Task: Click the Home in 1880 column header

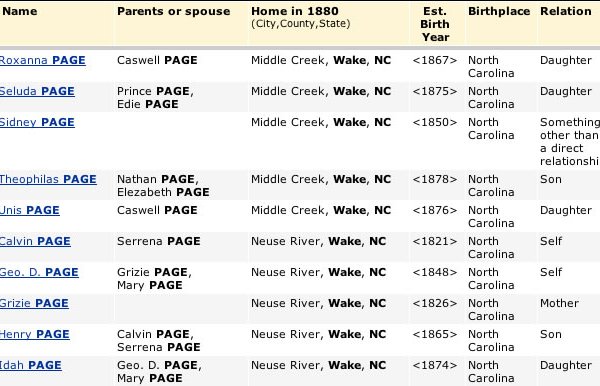Action: click(x=295, y=11)
